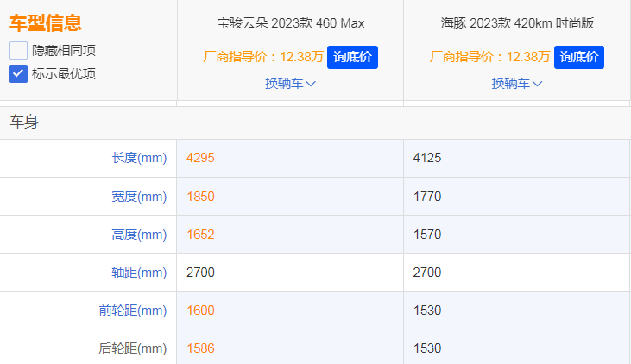The width and height of the screenshot is (631, 364).
Task: Select the 宝骏云朵 width value 1850
Action: pos(200,197)
